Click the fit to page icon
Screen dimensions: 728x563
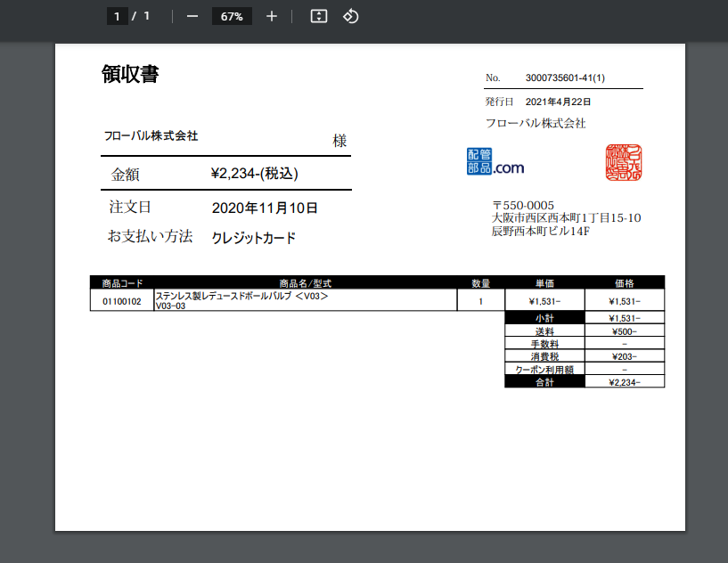click(x=319, y=16)
